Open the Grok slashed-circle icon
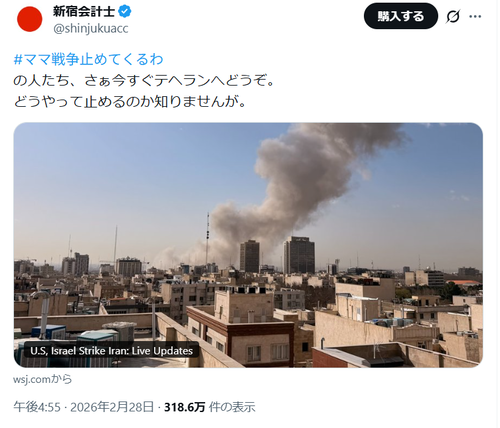The height and width of the screenshot is (428, 500). click(453, 16)
